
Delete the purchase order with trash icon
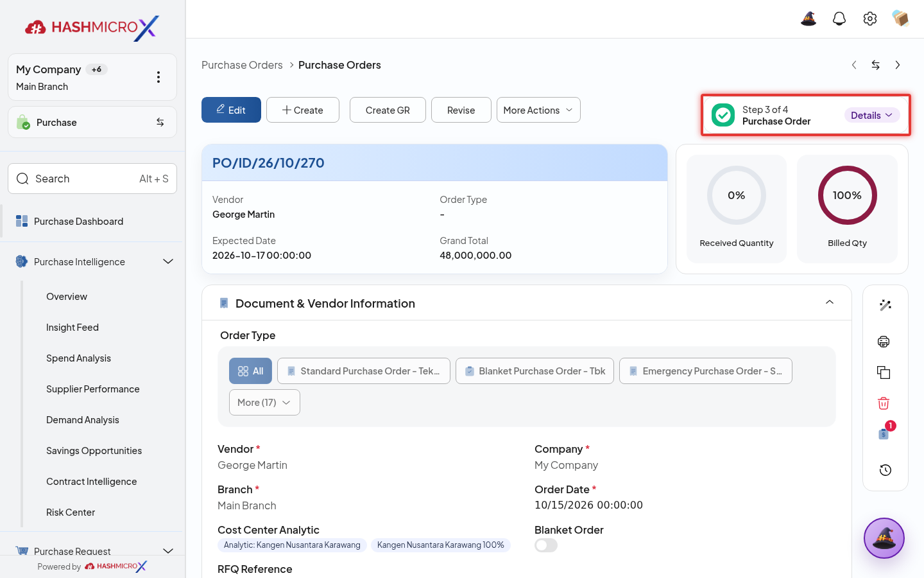click(884, 403)
